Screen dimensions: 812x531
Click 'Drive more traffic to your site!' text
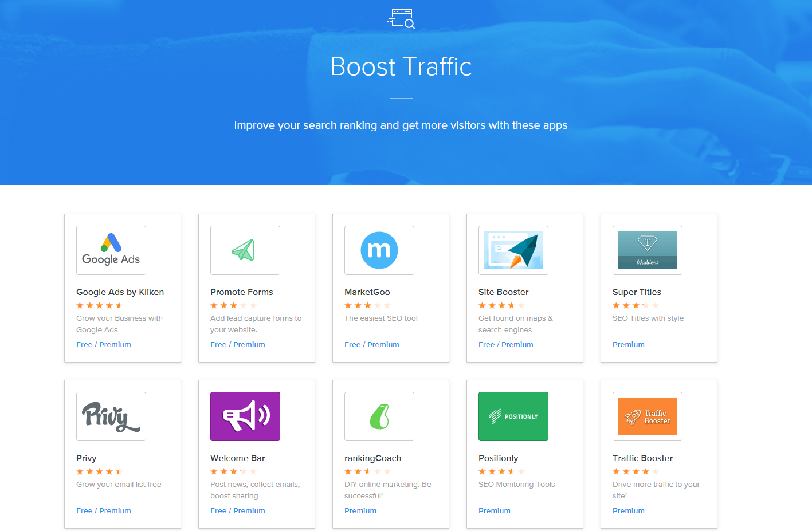tap(656, 490)
